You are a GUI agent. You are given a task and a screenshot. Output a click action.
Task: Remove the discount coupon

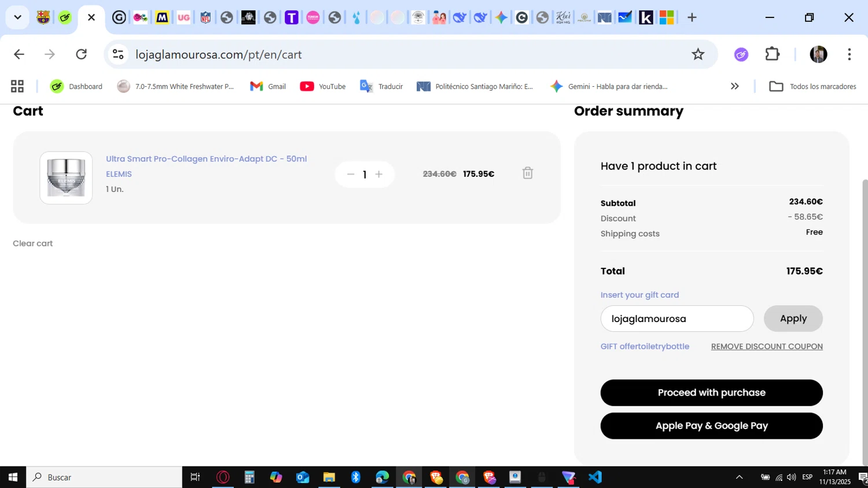pyautogui.click(x=767, y=346)
